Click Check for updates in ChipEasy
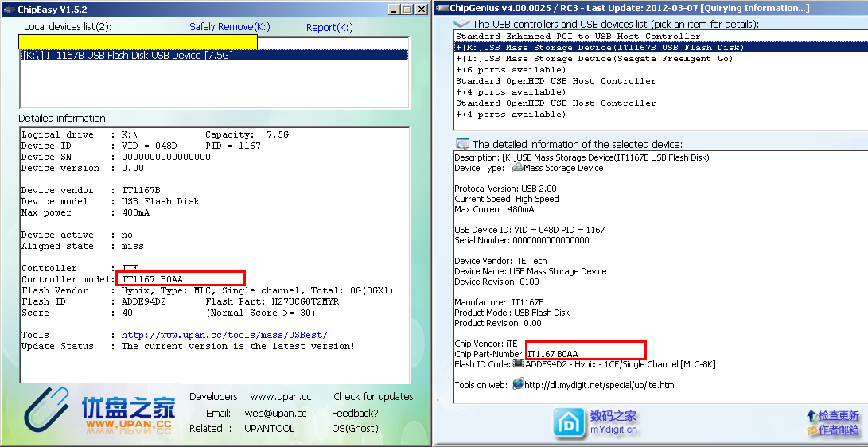The height and width of the screenshot is (447, 868). tap(373, 396)
